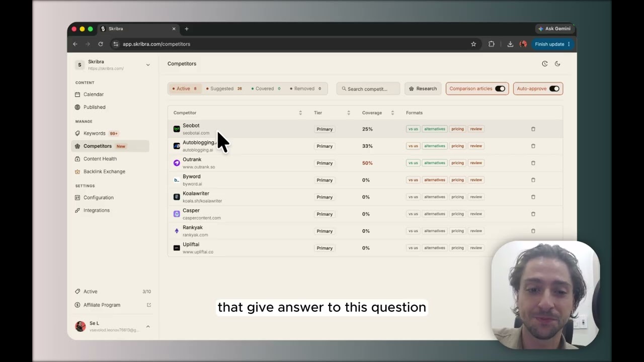Open Content Health in the sidebar
644x362 pixels.
[100, 159]
